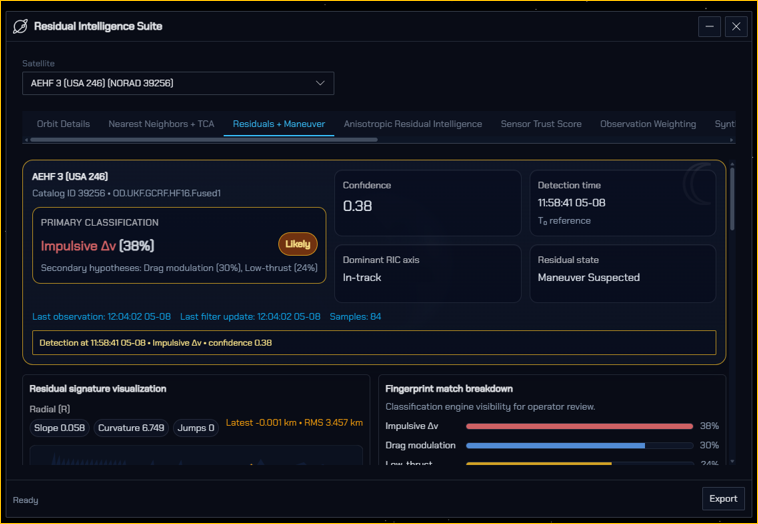Click the right arrow of the tab scrollbar

(731, 140)
